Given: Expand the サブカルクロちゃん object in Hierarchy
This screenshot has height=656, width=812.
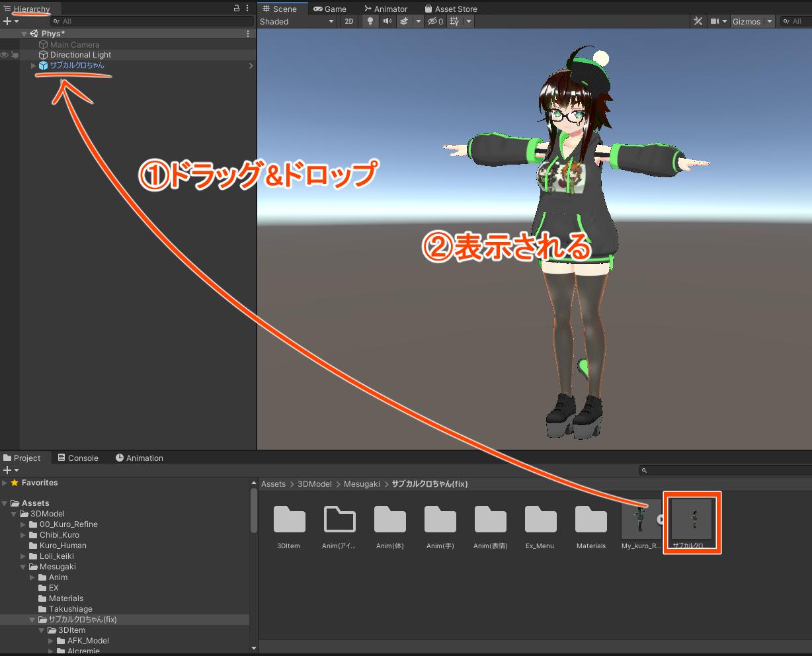Looking at the screenshot, I should [x=34, y=65].
